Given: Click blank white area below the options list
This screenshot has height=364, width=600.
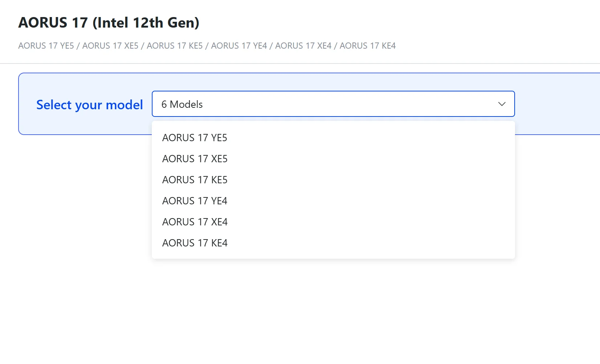Looking at the screenshot, I should coord(327,308).
